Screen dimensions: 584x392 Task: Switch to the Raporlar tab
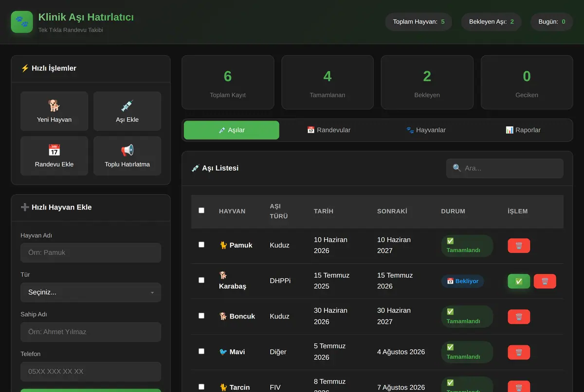pyautogui.click(x=523, y=130)
